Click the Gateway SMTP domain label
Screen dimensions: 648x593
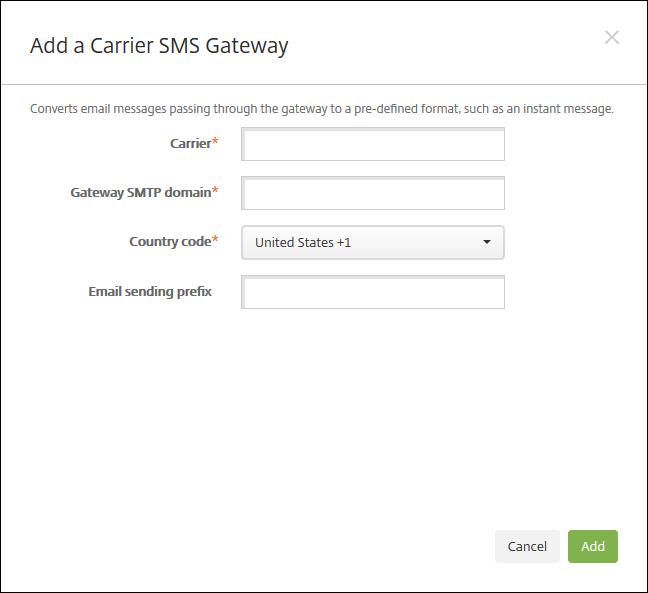pyautogui.click(x=140, y=192)
